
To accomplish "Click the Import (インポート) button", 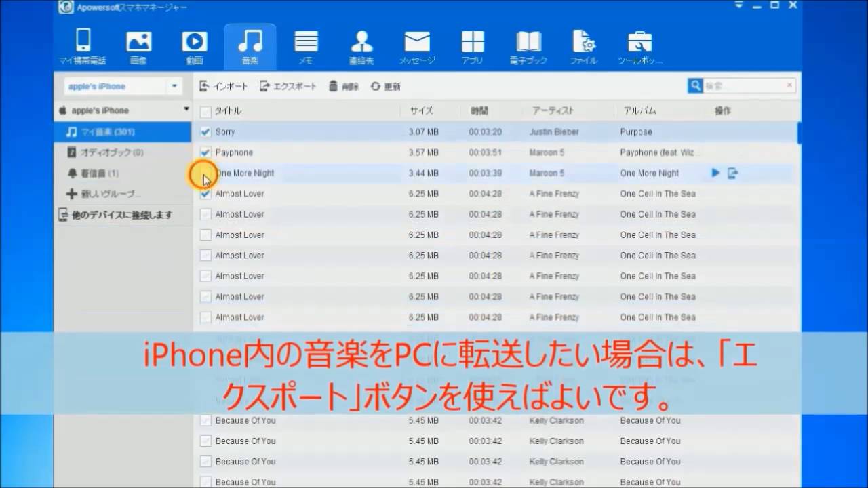I will tap(224, 87).
